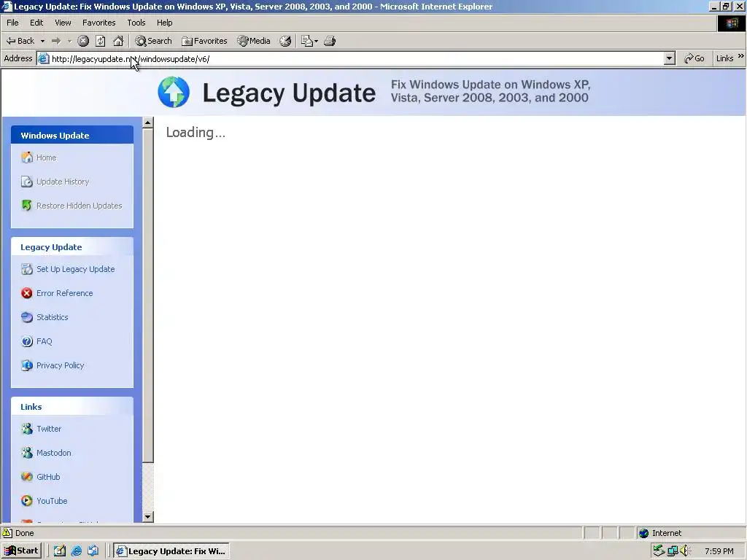Open the Help menu
The image size is (747, 560).
[x=164, y=23]
